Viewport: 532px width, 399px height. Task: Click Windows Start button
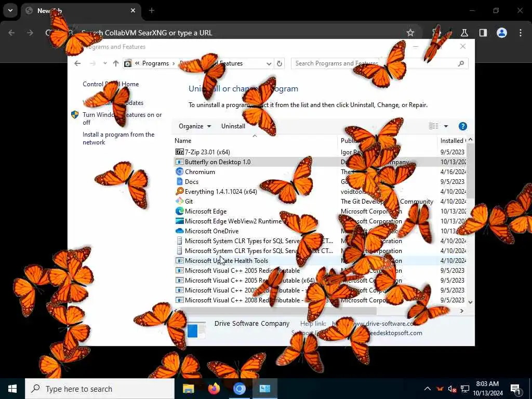[12, 389]
